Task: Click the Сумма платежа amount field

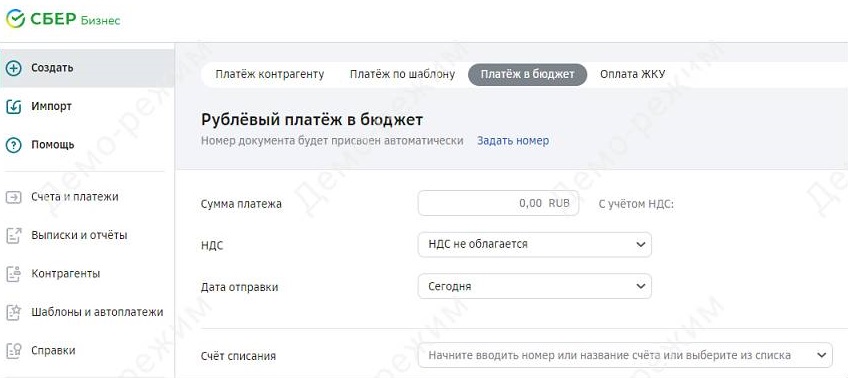Action: [498, 203]
